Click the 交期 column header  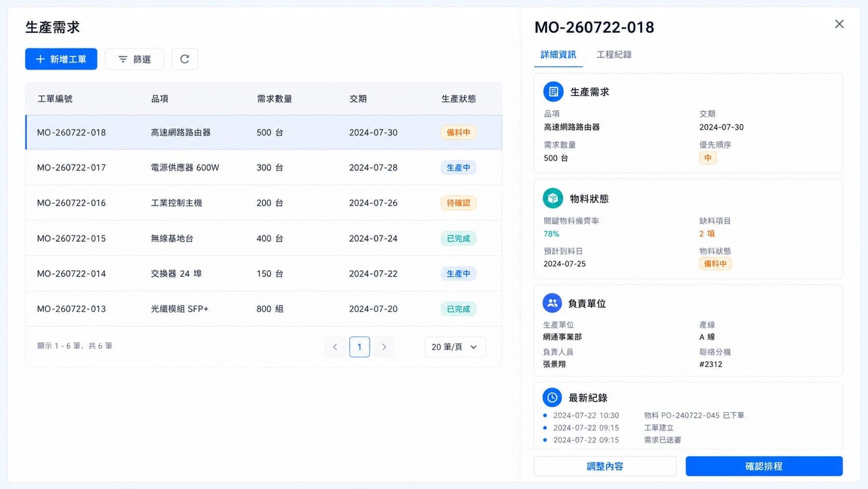tap(358, 99)
